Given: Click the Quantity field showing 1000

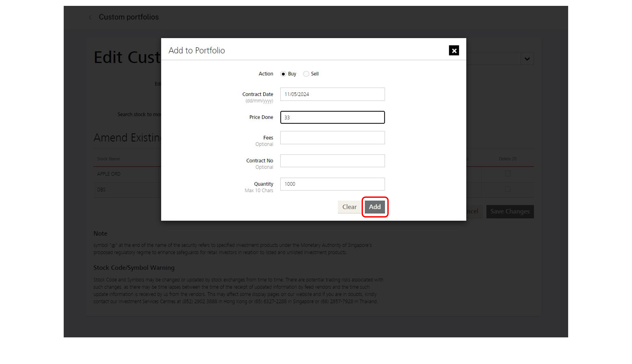Looking at the screenshot, I should click(332, 184).
